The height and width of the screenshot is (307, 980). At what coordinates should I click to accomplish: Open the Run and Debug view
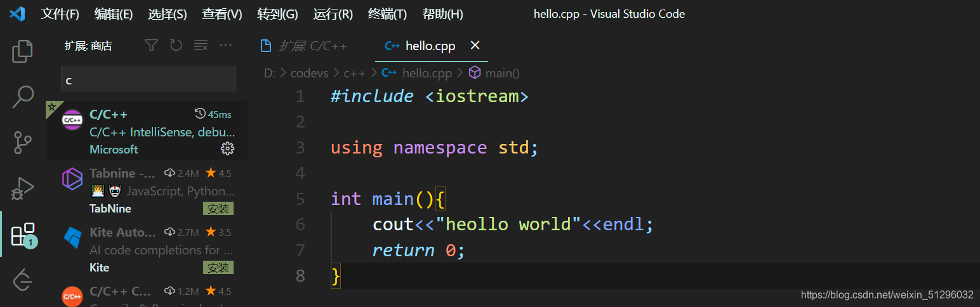click(x=23, y=189)
